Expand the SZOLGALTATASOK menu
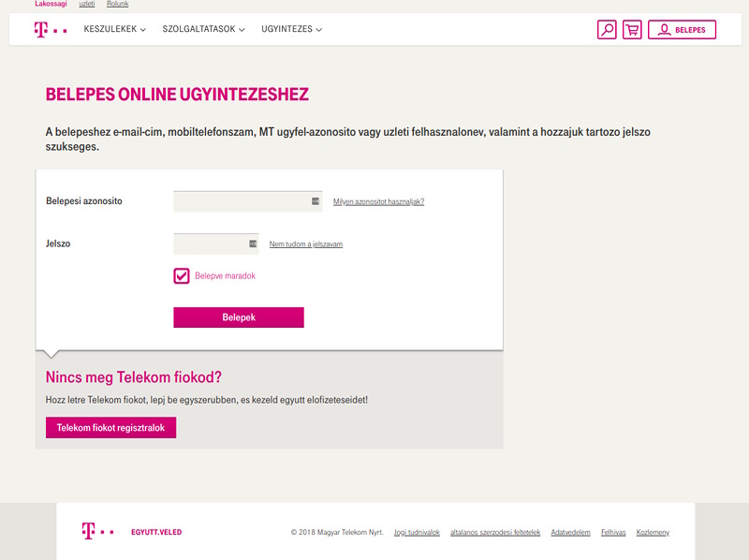This screenshot has height=560, width=749. pos(203,29)
